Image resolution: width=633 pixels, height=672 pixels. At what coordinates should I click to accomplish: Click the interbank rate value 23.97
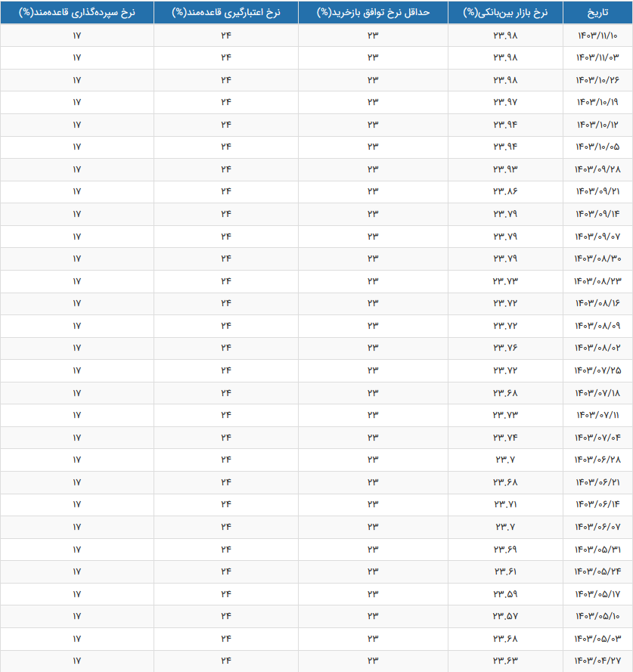pos(505,102)
